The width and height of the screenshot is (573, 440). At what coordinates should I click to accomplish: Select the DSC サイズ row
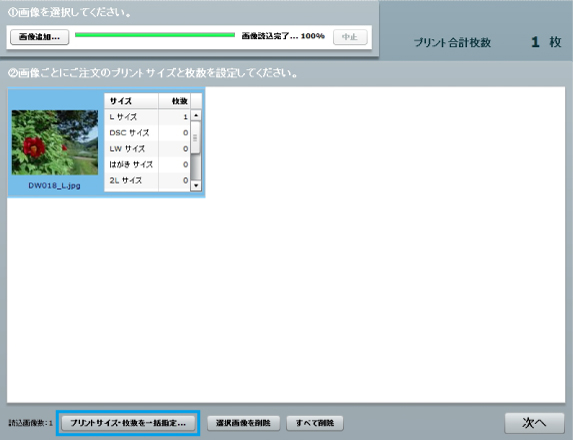click(x=147, y=133)
